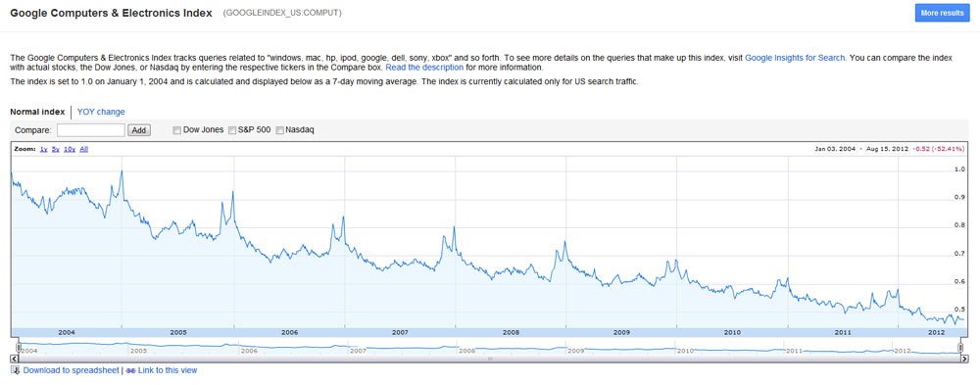Click the Add button next to Compare
Screen dimensions: 980x385
[139, 130]
